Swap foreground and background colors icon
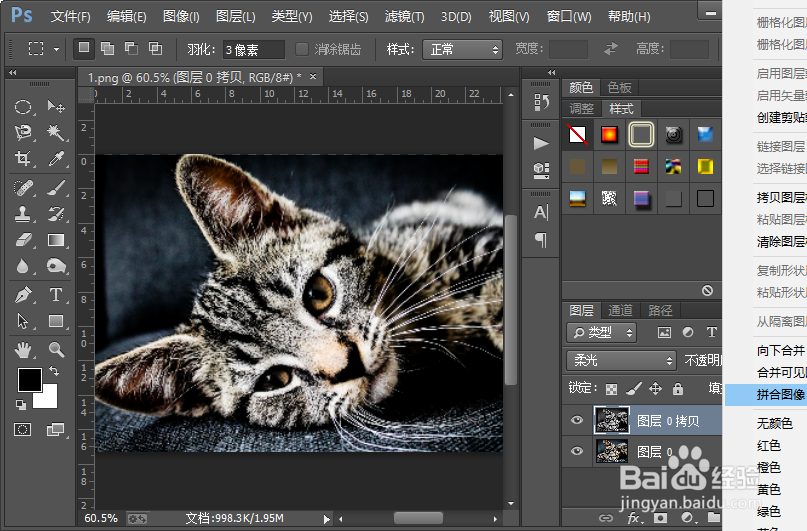The height and width of the screenshot is (531, 807). click(54, 370)
